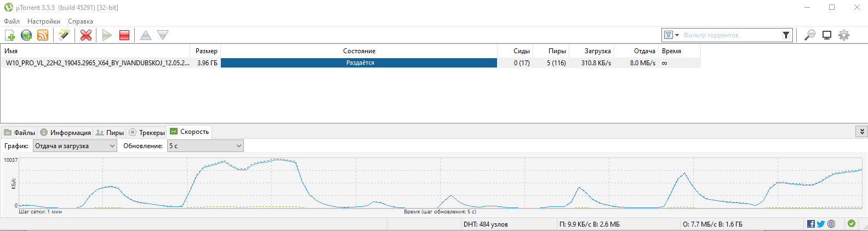The width and height of the screenshot is (868, 231).
Task: Click Add Torrent from URL globe icon
Action: pyautogui.click(x=26, y=35)
